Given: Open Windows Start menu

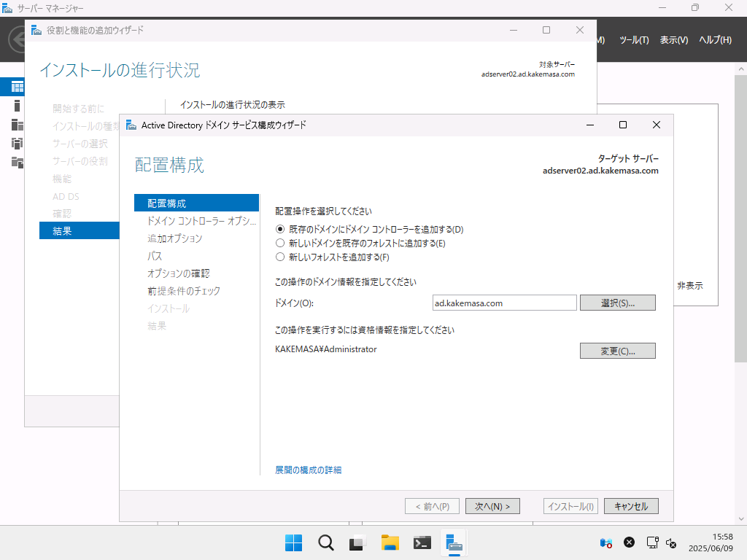Looking at the screenshot, I should tap(293, 542).
